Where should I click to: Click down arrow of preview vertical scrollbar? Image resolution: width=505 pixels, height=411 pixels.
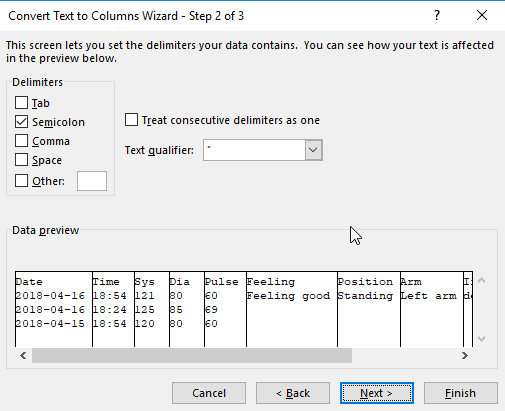pos(481,339)
